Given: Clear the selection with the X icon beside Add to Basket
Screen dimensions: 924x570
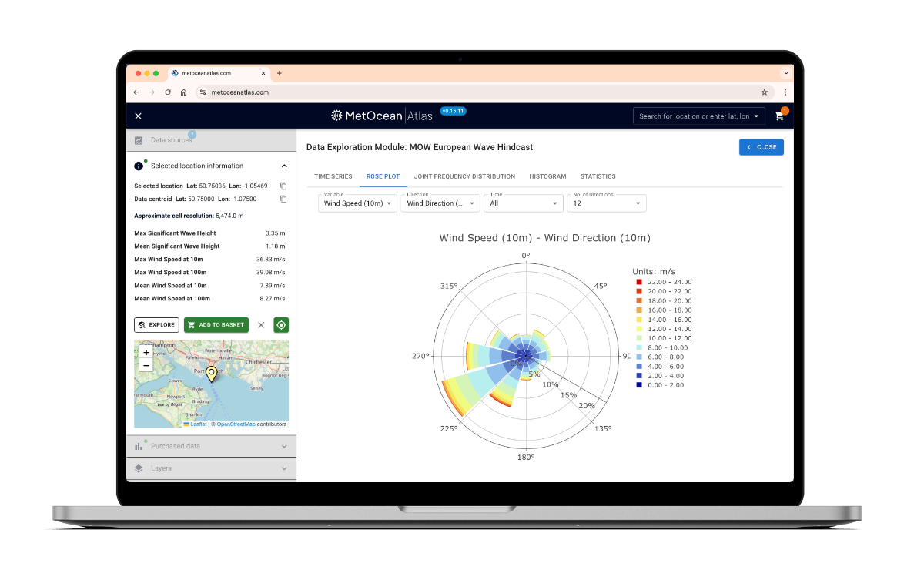Looking at the screenshot, I should pos(261,325).
